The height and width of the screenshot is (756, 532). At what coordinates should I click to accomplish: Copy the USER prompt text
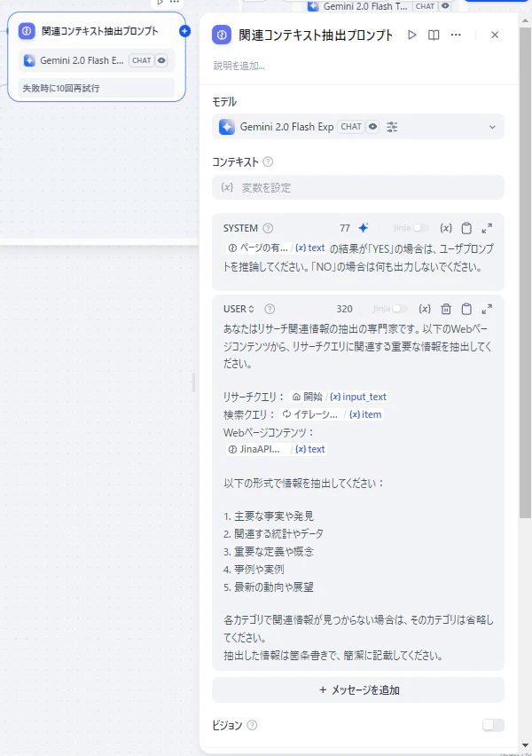tap(466, 309)
